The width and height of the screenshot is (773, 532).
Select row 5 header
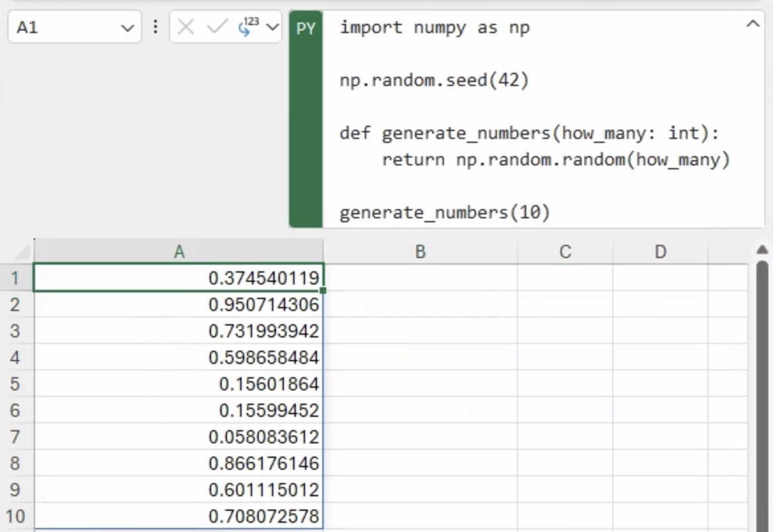coord(16,384)
